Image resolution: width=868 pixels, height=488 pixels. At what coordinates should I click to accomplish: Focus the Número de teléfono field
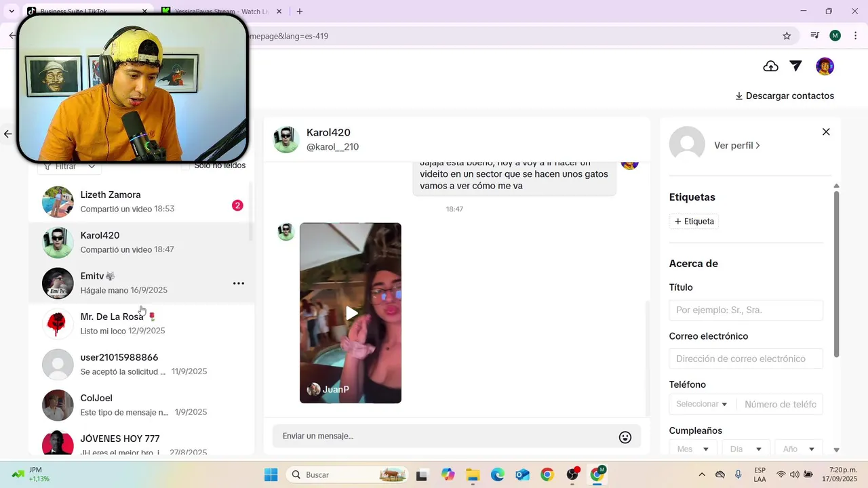[x=780, y=404]
